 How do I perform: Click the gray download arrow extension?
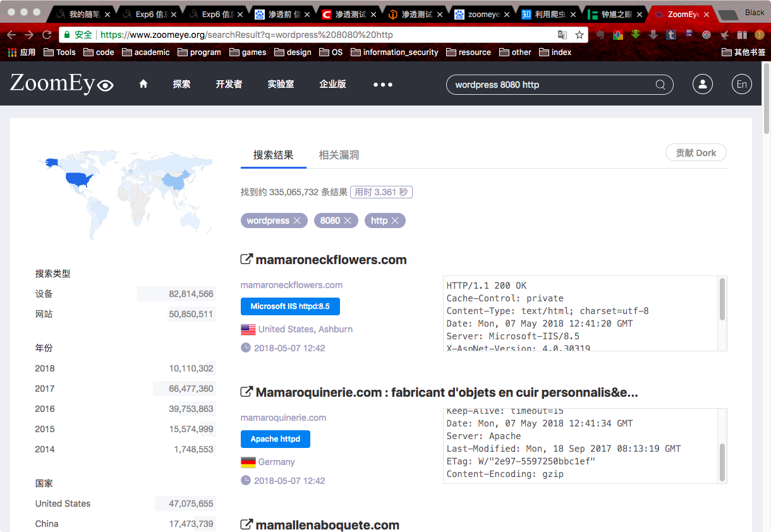(x=653, y=35)
